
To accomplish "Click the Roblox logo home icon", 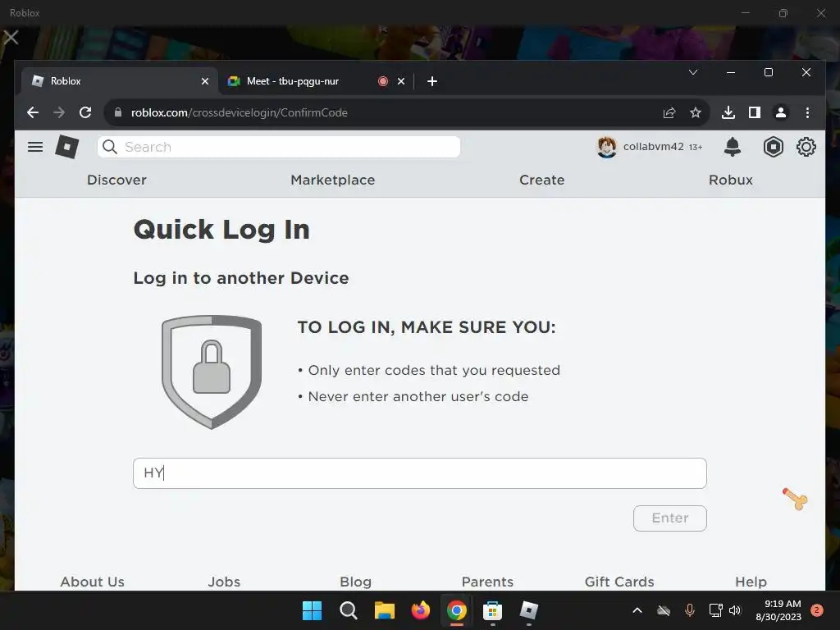I will click(67, 146).
